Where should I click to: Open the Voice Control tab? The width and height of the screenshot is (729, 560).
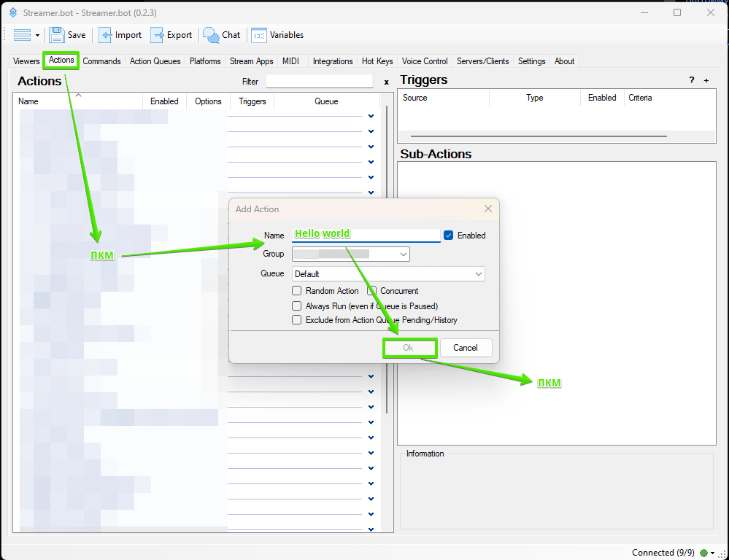(425, 61)
